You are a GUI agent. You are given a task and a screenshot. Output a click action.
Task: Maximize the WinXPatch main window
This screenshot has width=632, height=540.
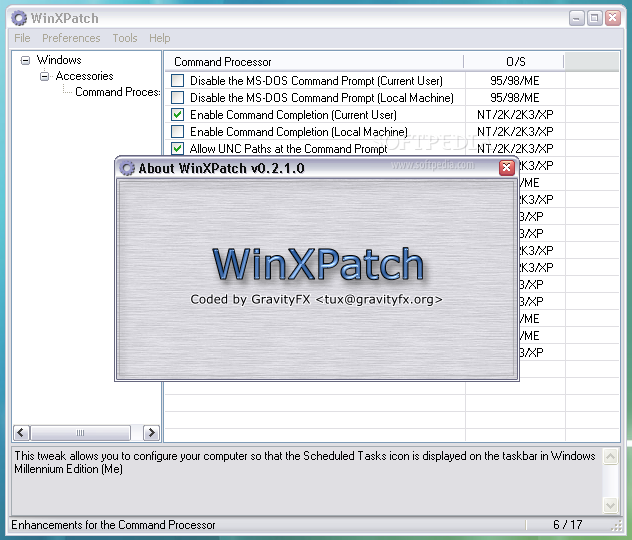tap(595, 18)
